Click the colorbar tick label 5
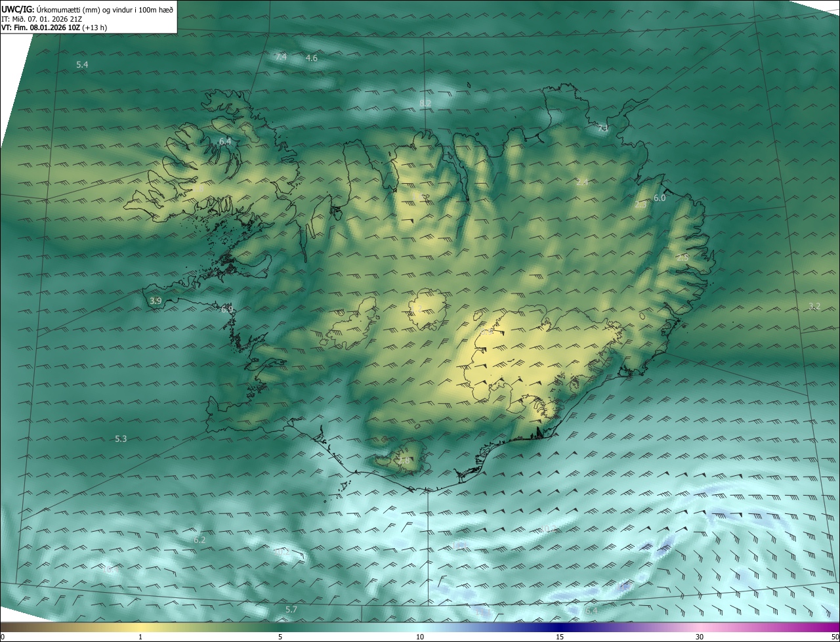The image size is (840, 642). click(x=280, y=637)
